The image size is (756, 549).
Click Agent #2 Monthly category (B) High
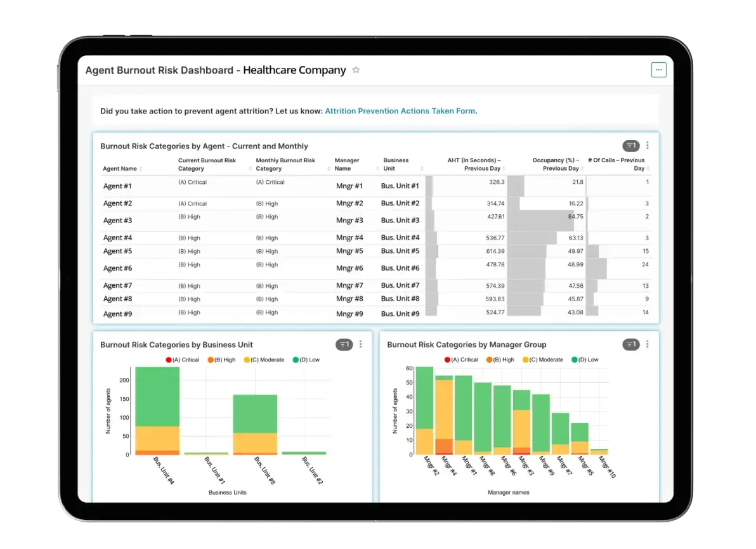click(266, 204)
